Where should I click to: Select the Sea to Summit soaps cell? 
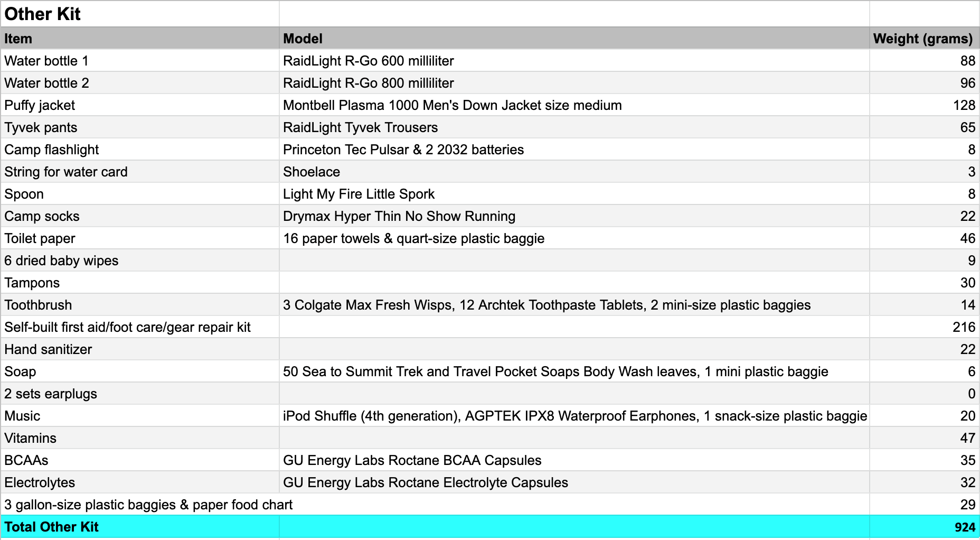574,371
